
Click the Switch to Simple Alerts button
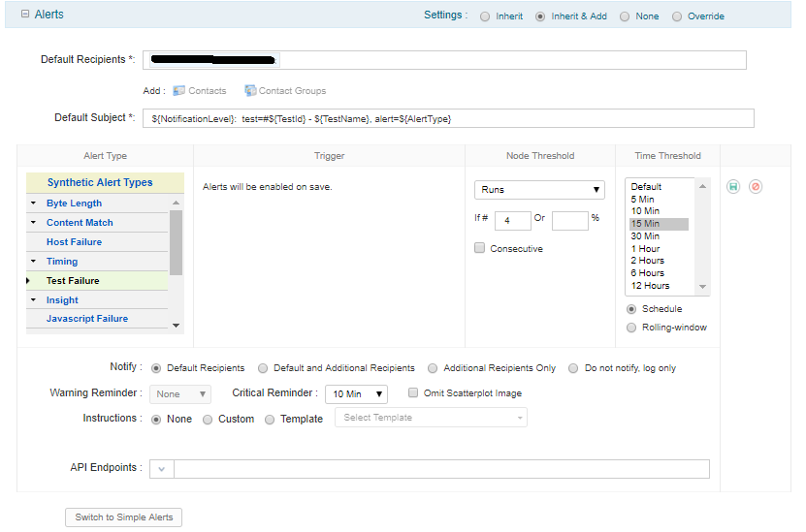pos(123,517)
